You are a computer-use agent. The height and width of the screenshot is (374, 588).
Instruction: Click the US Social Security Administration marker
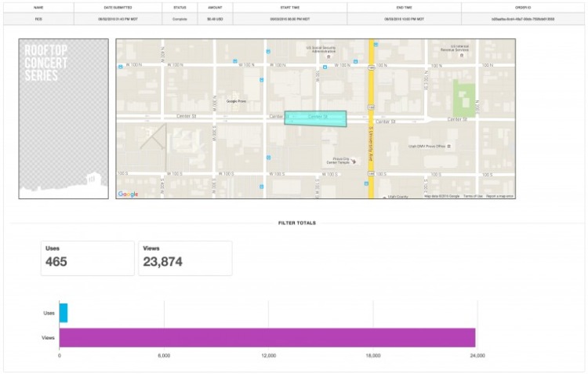tap(328, 56)
